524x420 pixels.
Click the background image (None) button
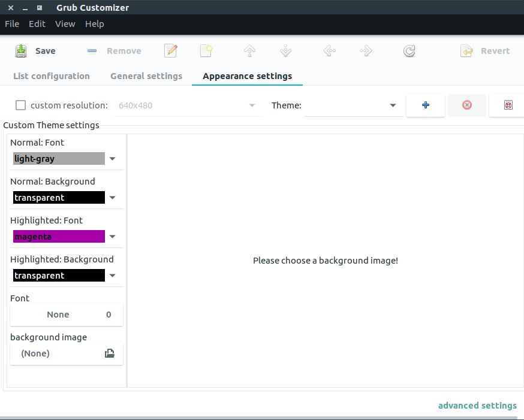[67, 353]
